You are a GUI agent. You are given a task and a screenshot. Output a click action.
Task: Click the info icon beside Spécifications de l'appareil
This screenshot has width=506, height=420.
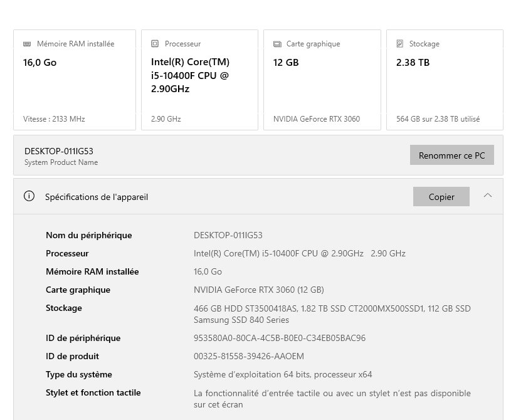(x=29, y=196)
